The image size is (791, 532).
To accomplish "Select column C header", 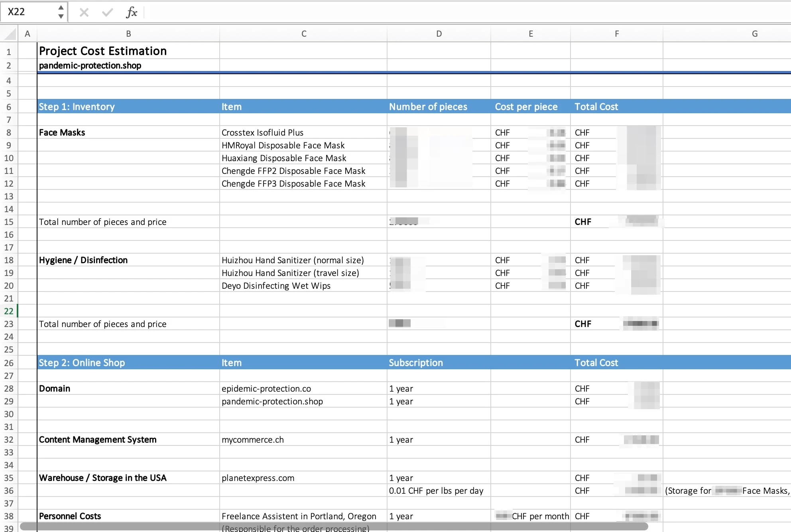I will pos(304,34).
